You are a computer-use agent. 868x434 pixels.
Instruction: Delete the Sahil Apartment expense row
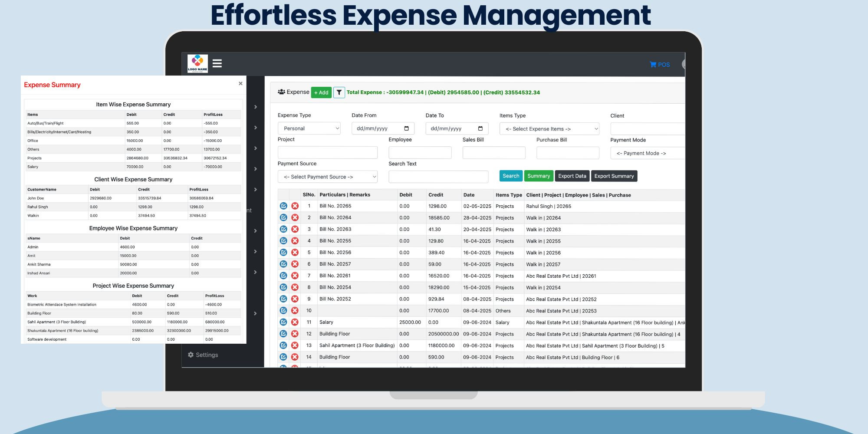coord(295,345)
